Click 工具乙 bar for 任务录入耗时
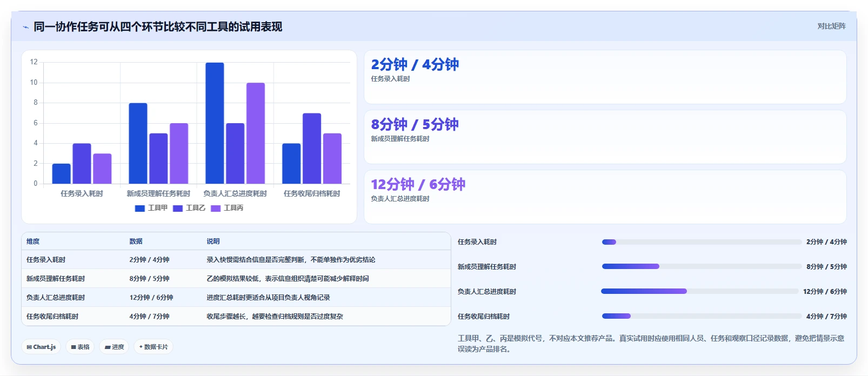The image size is (868, 376). click(82, 164)
